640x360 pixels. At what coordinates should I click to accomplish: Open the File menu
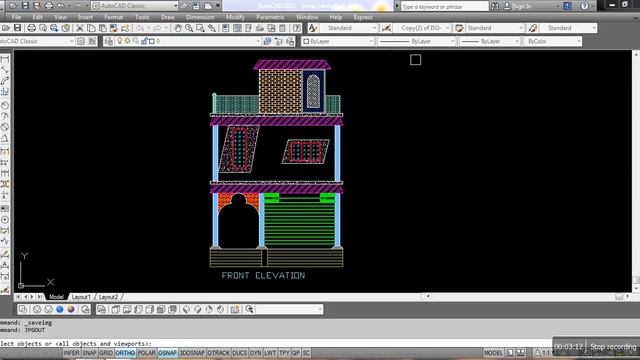pyautogui.click(x=16, y=17)
